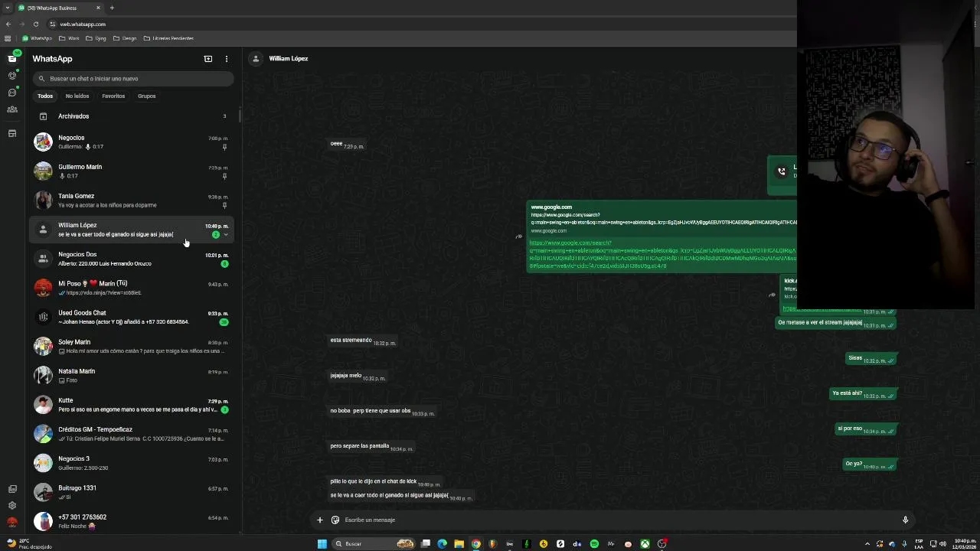The height and width of the screenshot is (551, 980).
Task: Open the Business tools storefront sidebar icon
Action: tap(12, 134)
